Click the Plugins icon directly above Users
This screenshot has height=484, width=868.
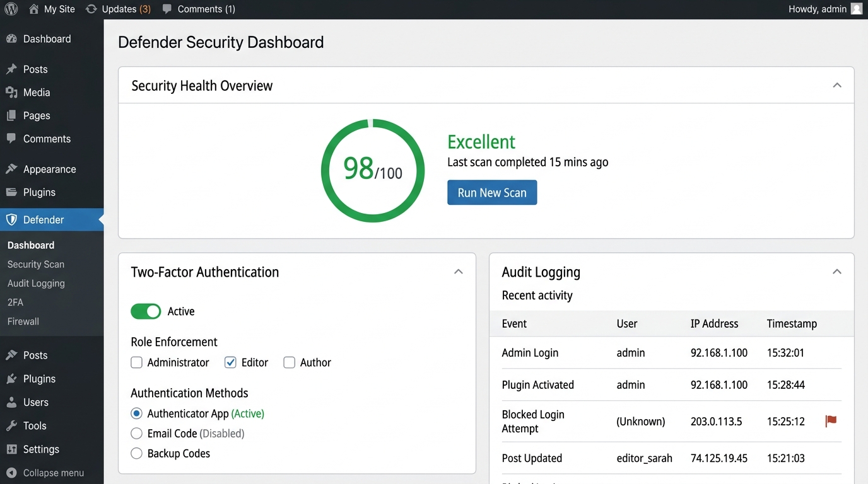[x=11, y=379]
